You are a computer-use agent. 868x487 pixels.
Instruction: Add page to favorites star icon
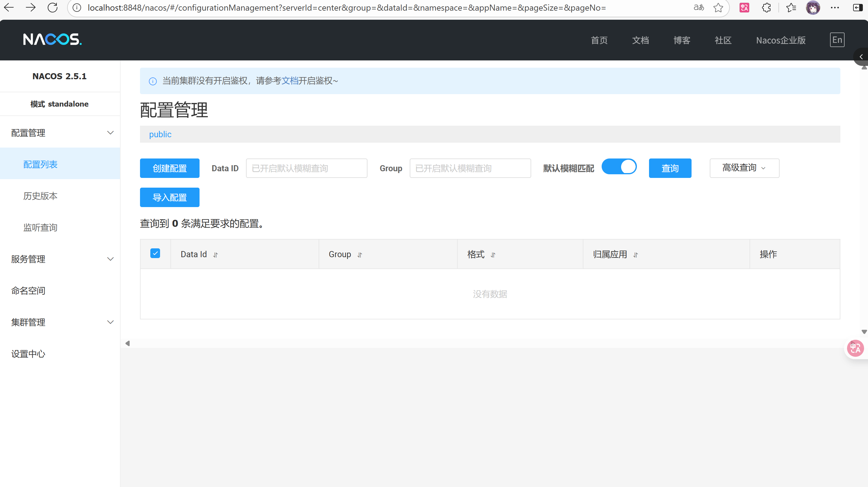(718, 7)
